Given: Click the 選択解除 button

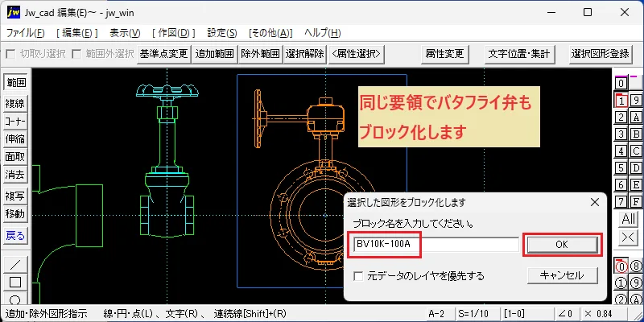Looking at the screenshot, I should pos(305,54).
